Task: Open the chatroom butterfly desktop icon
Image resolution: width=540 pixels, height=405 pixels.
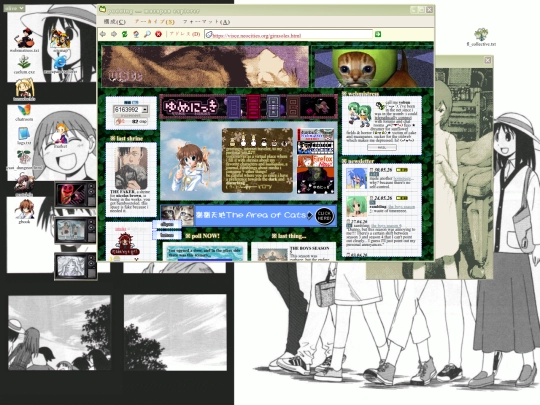Action: 24,113
